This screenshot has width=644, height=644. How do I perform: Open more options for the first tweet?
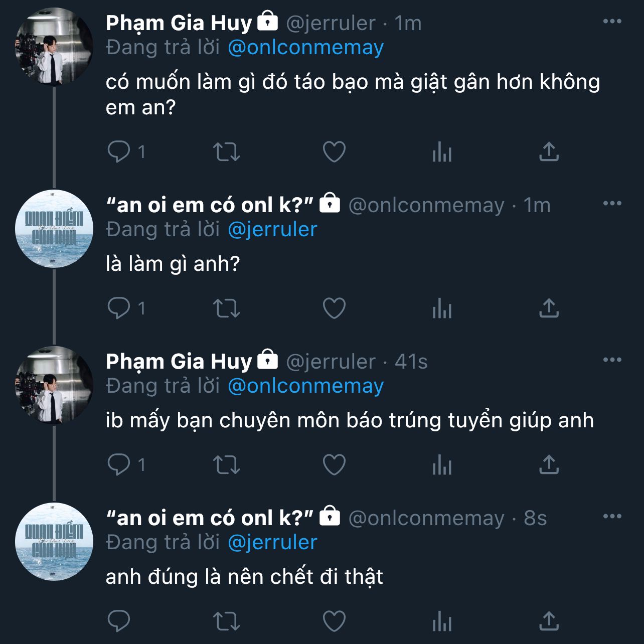(612, 22)
